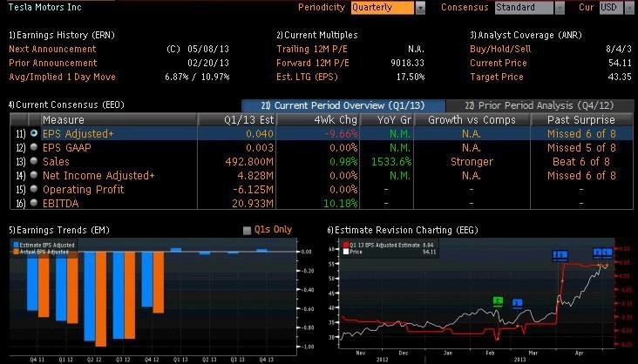Click the white Price legend swatch
The height and width of the screenshot is (364, 638).
tap(346, 252)
